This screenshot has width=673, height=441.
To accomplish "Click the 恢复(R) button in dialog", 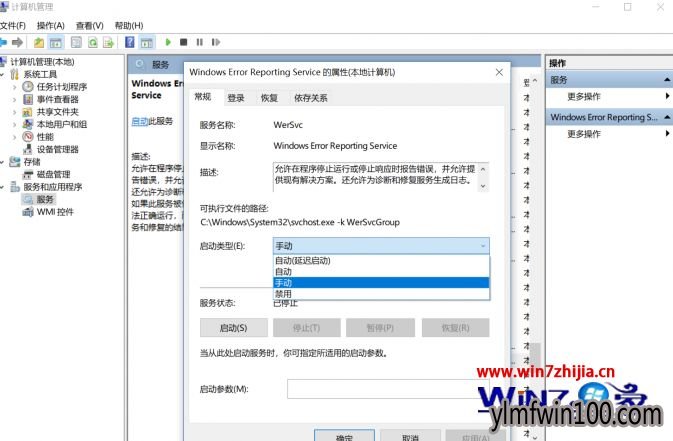I will coord(455,328).
